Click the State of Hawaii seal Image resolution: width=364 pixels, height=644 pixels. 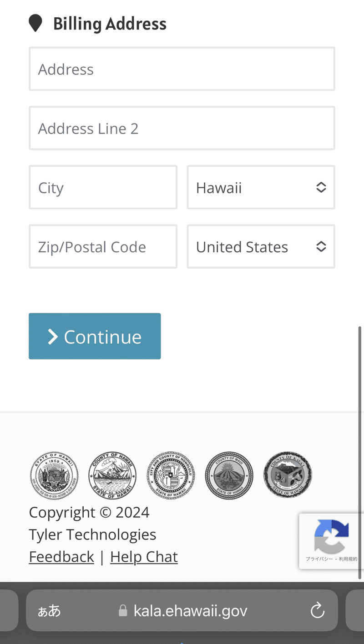54,475
